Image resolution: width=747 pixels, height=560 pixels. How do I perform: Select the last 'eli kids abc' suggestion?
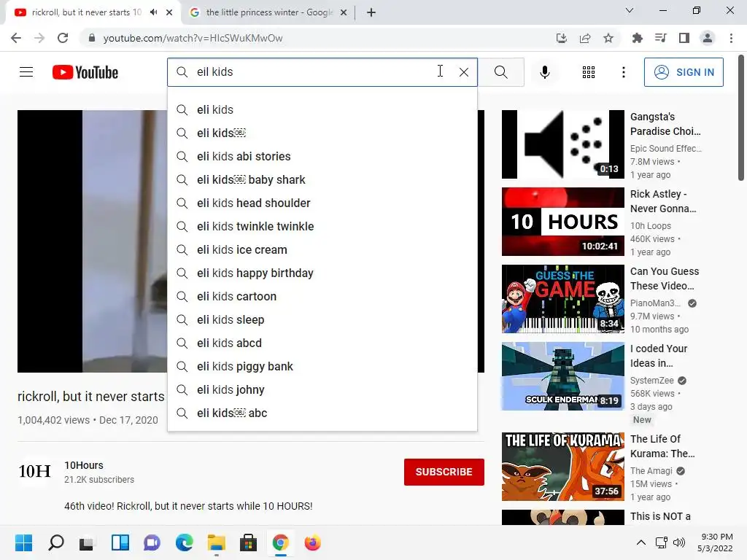coord(322,413)
